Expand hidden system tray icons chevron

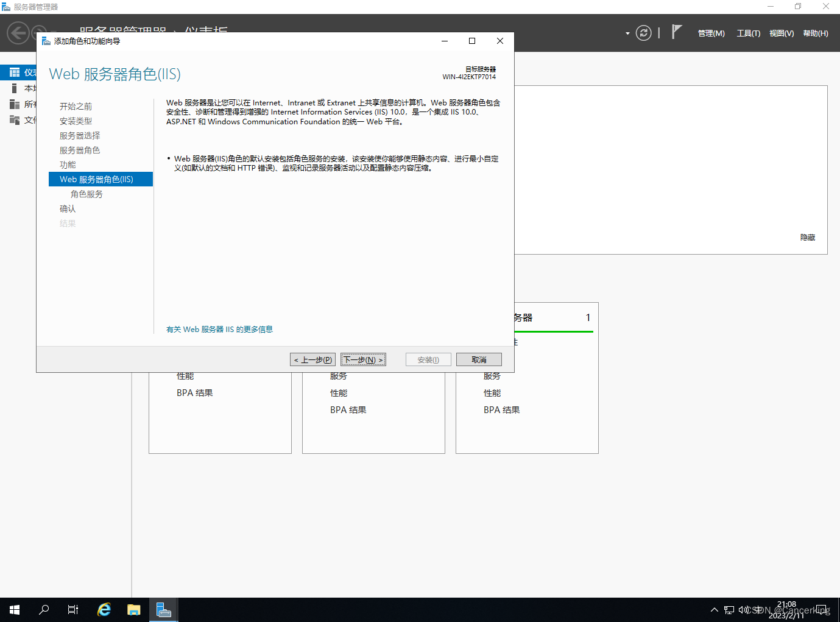pyautogui.click(x=715, y=610)
